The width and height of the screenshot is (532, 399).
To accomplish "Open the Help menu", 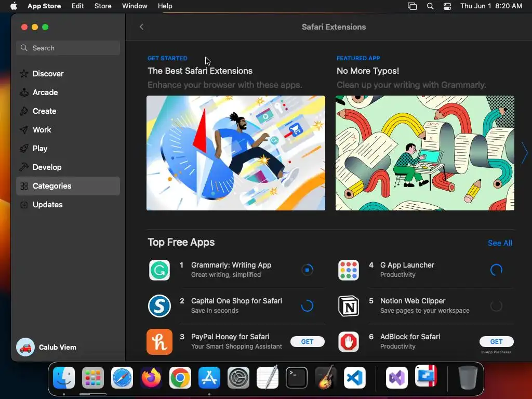I will pyautogui.click(x=165, y=6).
